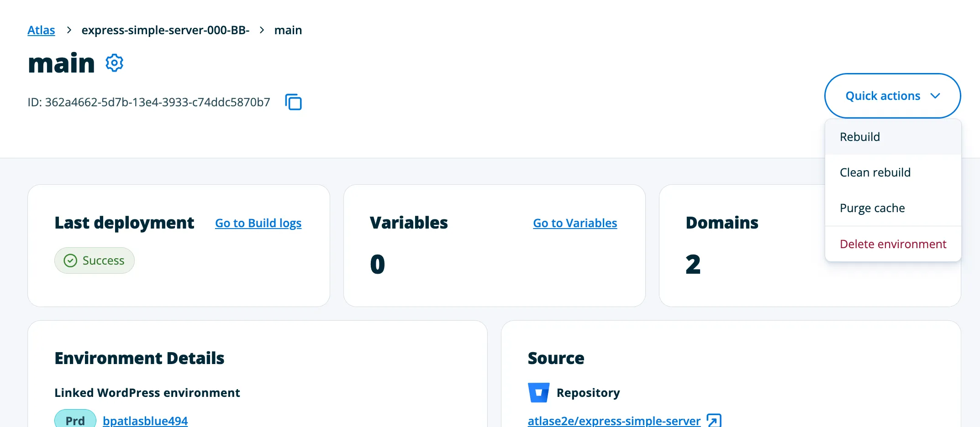
Task: Choose Clean rebuild option
Action: [x=875, y=172]
